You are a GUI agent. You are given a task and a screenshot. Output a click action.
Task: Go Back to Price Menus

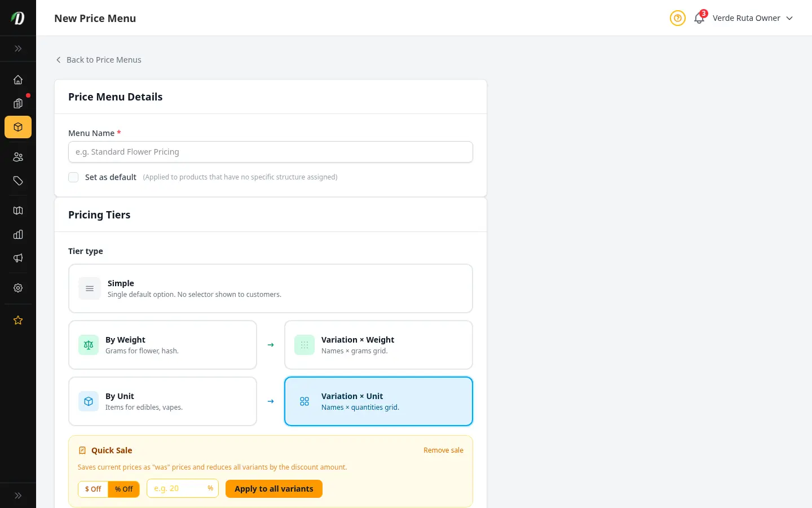(x=98, y=60)
